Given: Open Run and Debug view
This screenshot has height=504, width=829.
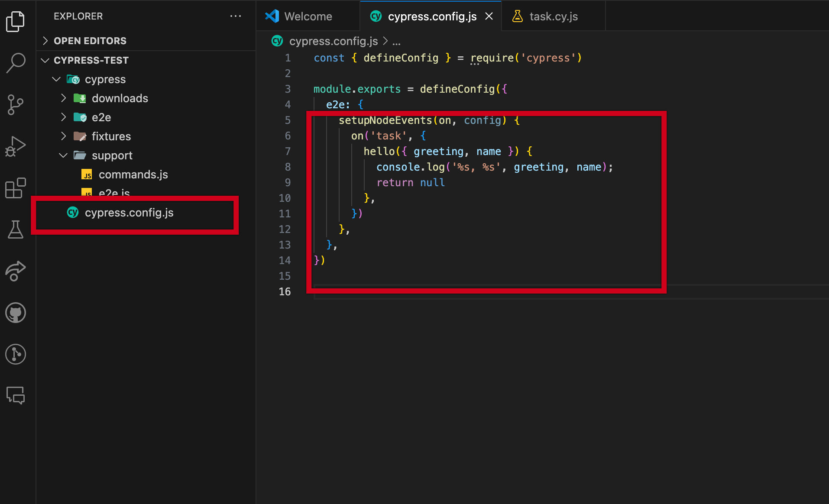Looking at the screenshot, I should (x=16, y=146).
